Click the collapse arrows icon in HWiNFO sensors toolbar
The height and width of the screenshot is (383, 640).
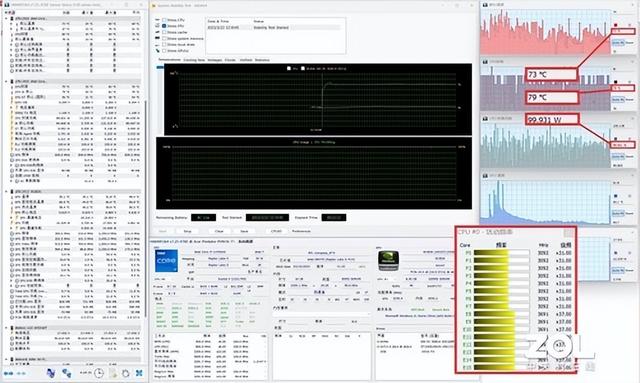(x=22, y=373)
